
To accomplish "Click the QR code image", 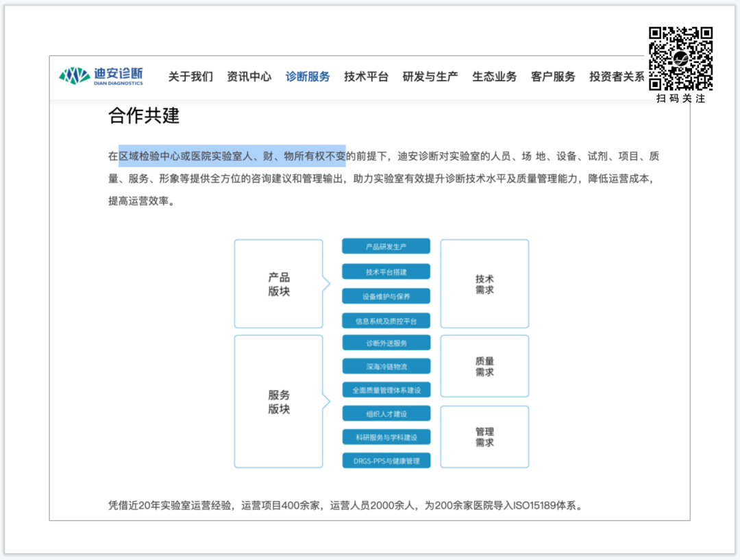I will pyautogui.click(x=680, y=59).
